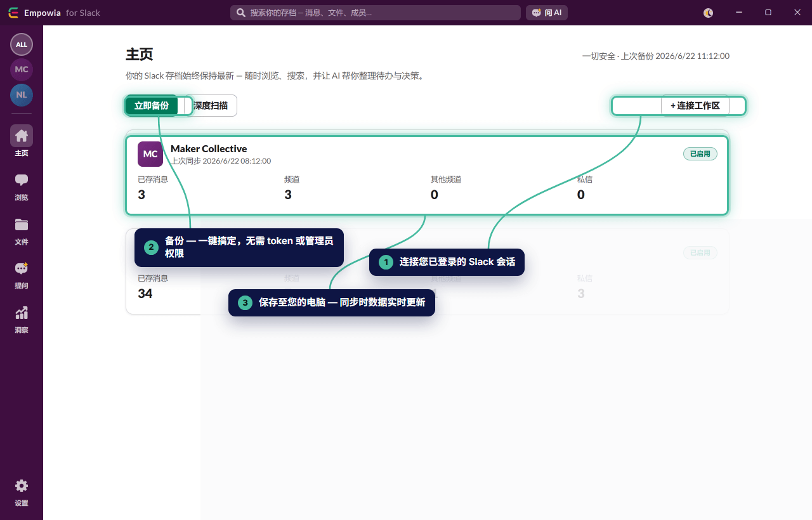Click the 已存消息 label in Maker Collective
The width and height of the screenshot is (812, 520).
click(153, 179)
